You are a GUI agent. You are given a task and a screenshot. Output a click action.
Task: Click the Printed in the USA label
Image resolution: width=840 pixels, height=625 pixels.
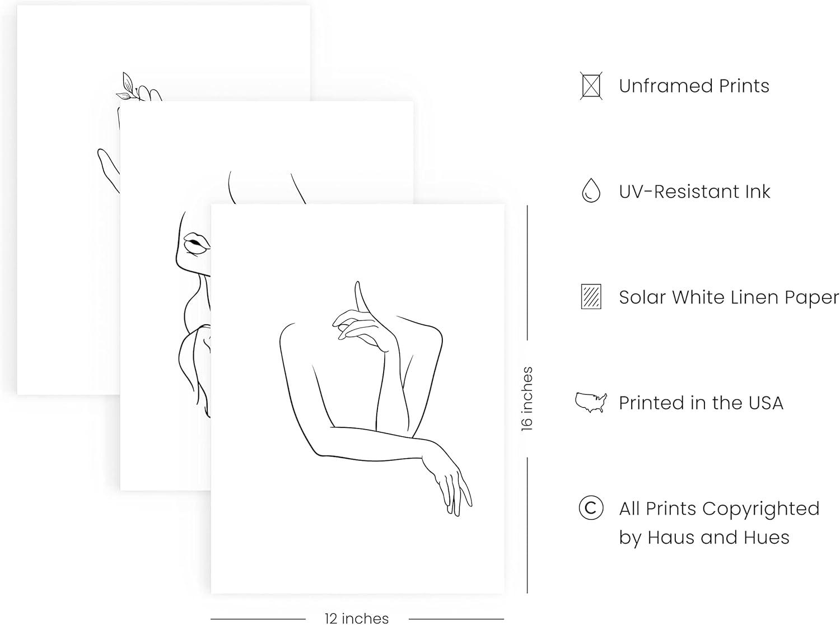701,403
